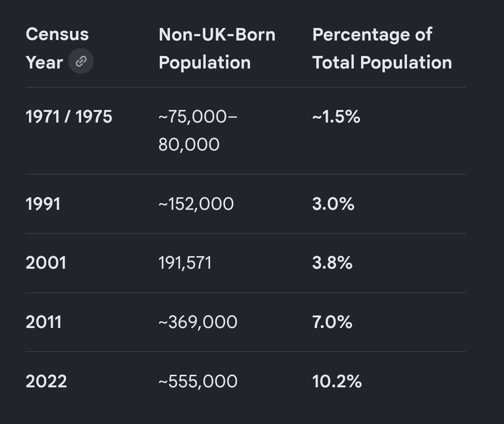Select the Census Year column header
504x424 pixels.
57,48
